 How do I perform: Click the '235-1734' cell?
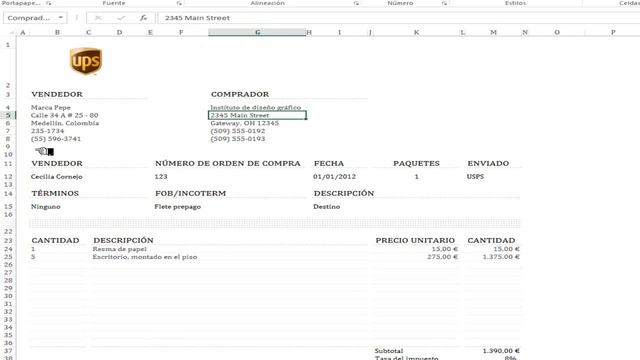click(x=47, y=131)
